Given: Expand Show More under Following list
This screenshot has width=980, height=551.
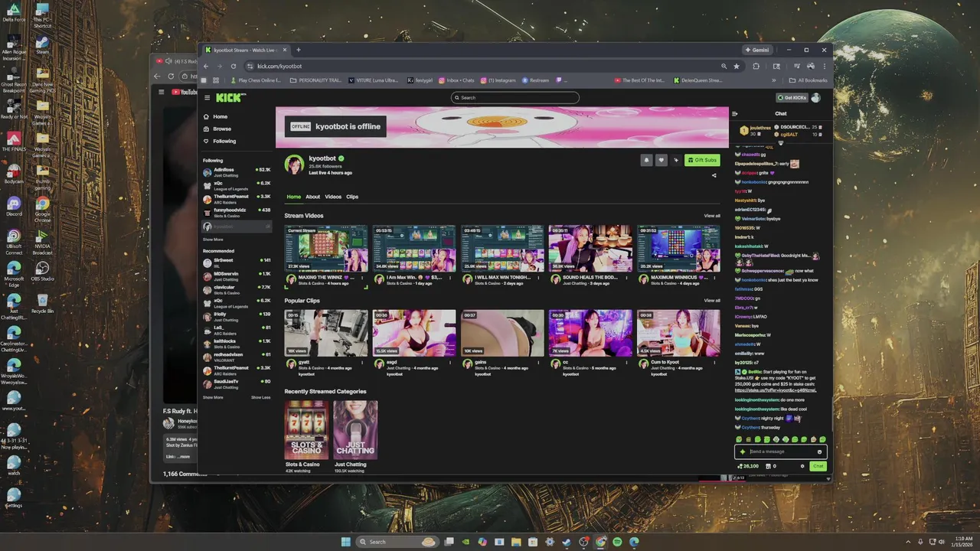Looking at the screenshot, I should tap(213, 240).
